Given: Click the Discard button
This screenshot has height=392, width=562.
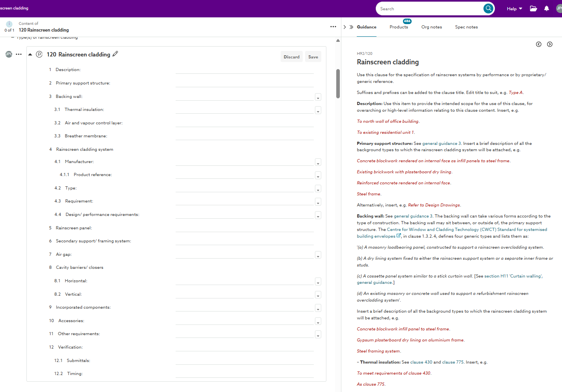Looking at the screenshot, I should [x=292, y=57].
